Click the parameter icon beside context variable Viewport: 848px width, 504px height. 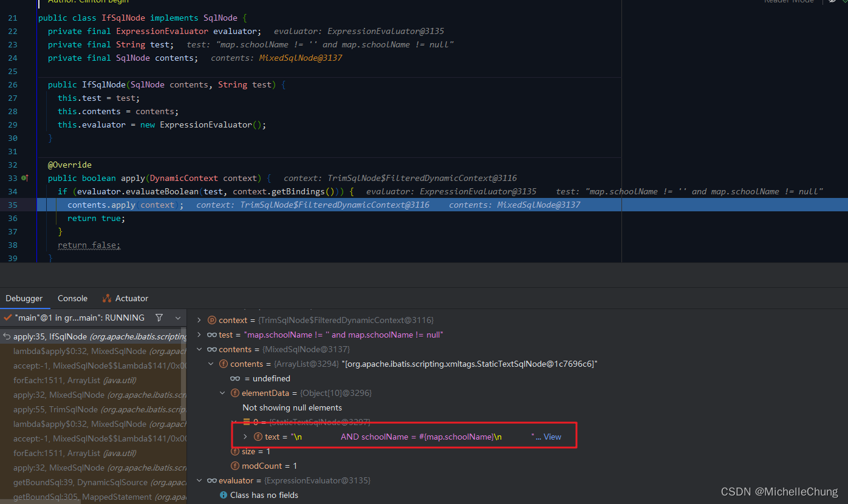pos(212,320)
